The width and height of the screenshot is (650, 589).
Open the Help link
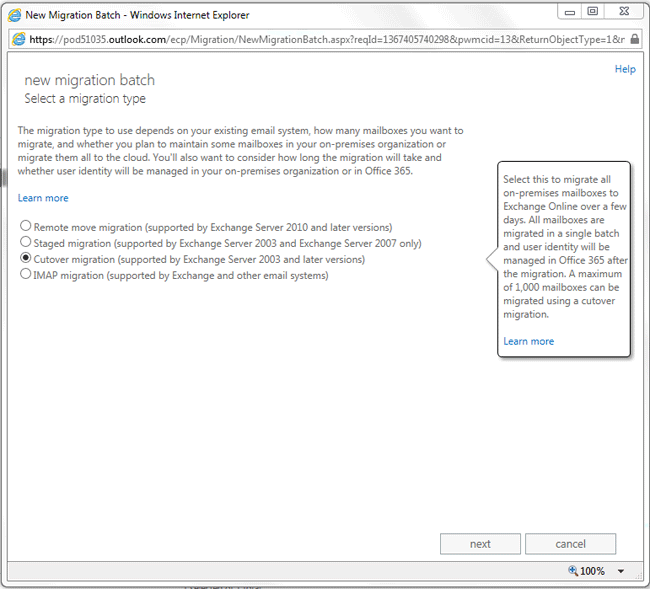coord(625,69)
